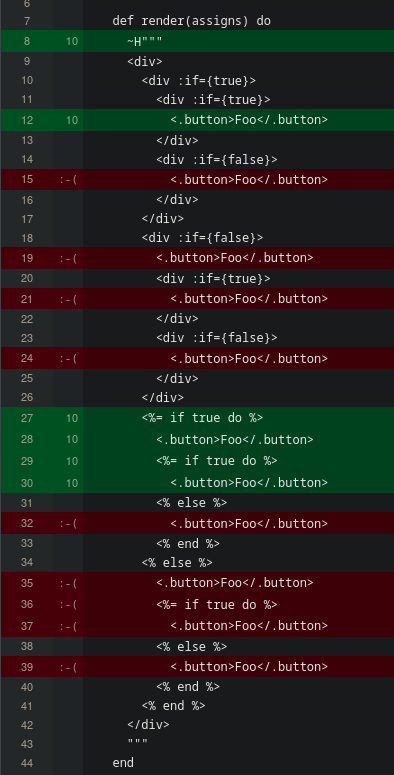Viewport: 394px width, 775px height.
Task: Click the missed marker on line 15
Action: pyautogui.click(x=68, y=179)
